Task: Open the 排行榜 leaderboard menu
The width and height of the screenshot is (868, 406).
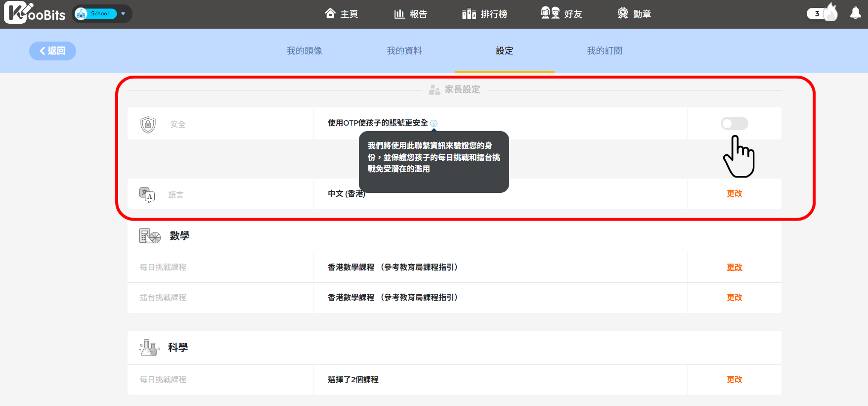Action: (484, 14)
